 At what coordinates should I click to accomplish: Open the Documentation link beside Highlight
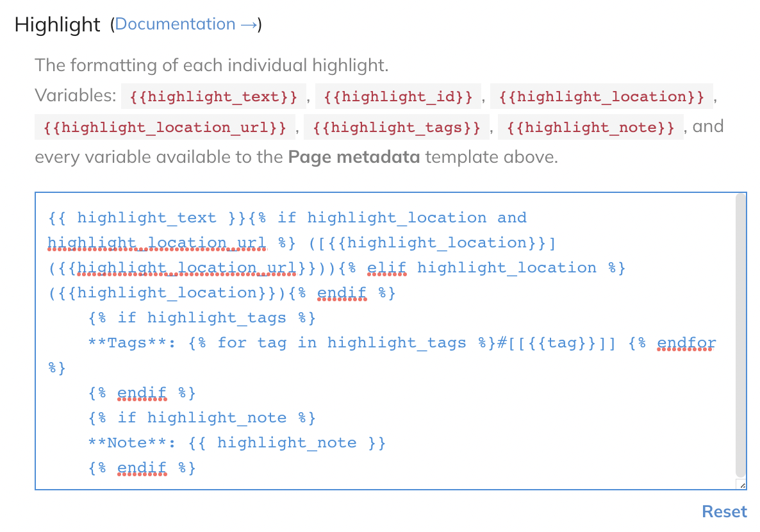(x=185, y=24)
